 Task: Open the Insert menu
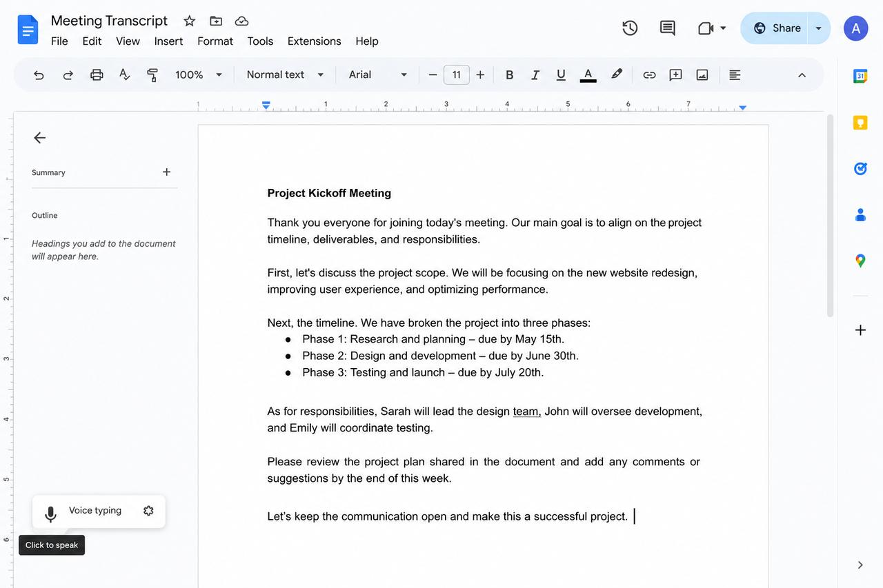[x=168, y=41]
